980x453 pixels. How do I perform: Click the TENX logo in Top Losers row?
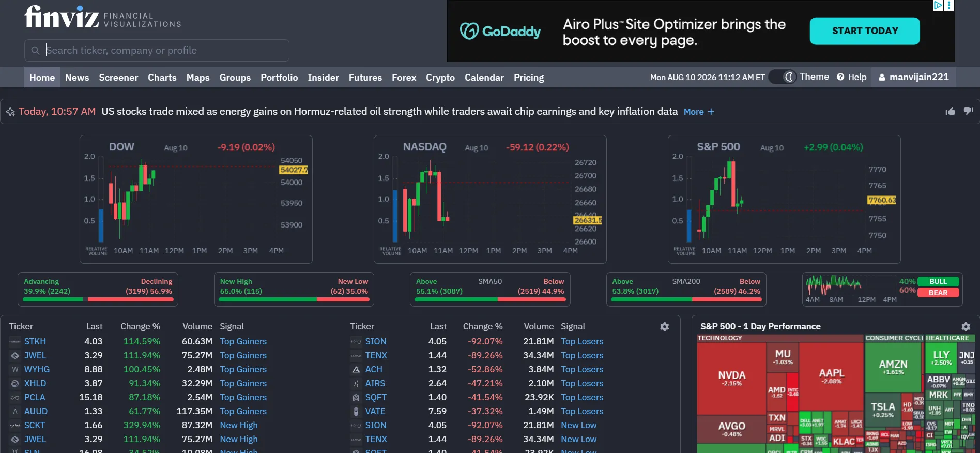356,356
